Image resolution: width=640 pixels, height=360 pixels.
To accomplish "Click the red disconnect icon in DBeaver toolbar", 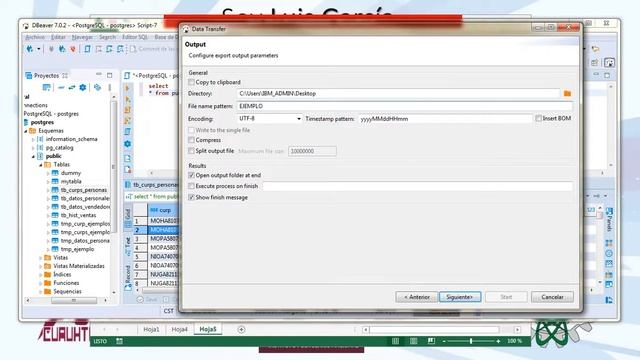I will coord(73,49).
